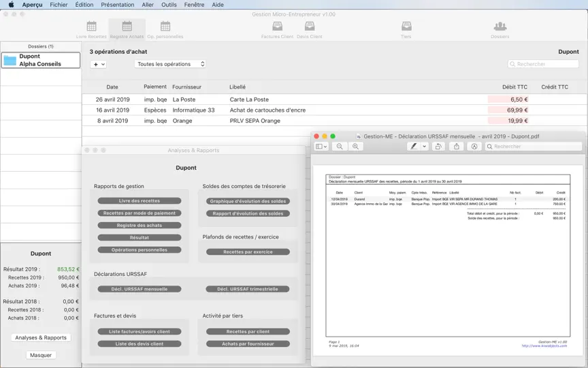Click the Registre des achats report button
The image size is (588, 368).
pyautogui.click(x=140, y=226)
